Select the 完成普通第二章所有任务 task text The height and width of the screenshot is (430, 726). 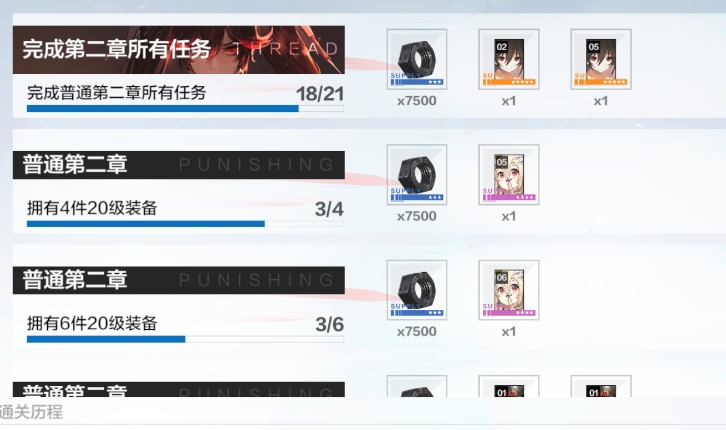click(117, 93)
